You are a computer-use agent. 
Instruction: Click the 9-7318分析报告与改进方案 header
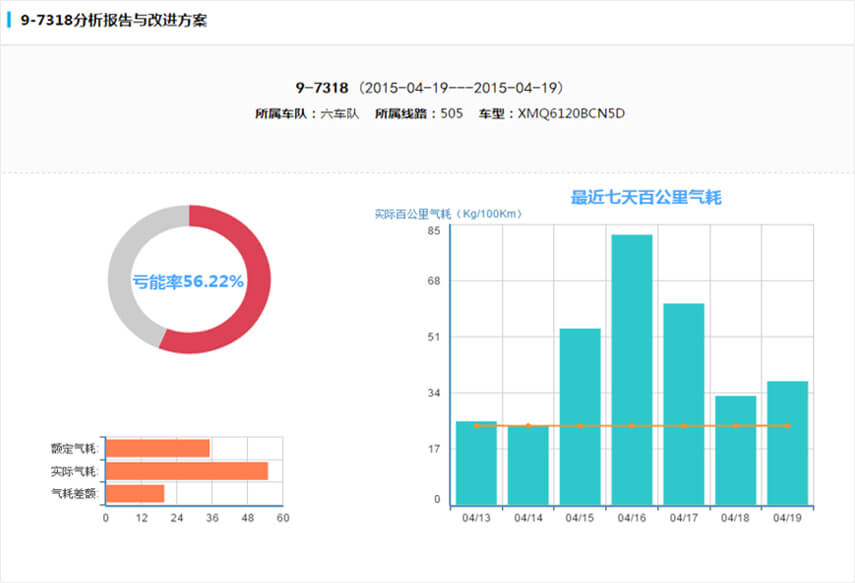pos(113,20)
